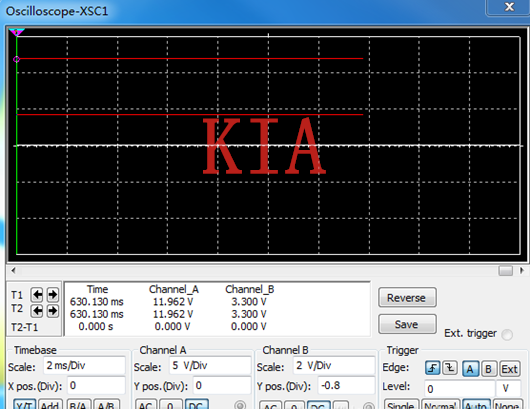Select rising edge trigger icon
Viewport: 530px width, 409px height.
click(x=433, y=368)
